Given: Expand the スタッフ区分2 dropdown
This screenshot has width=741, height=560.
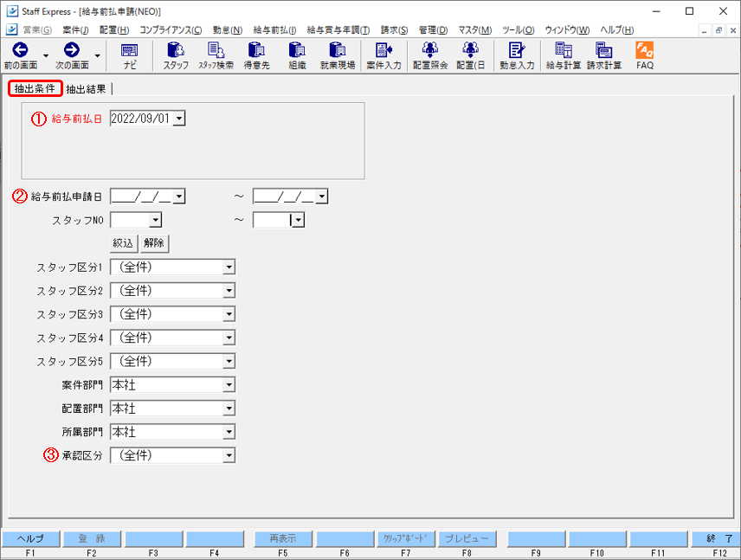Looking at the screenshot, I should click(229, 291).
